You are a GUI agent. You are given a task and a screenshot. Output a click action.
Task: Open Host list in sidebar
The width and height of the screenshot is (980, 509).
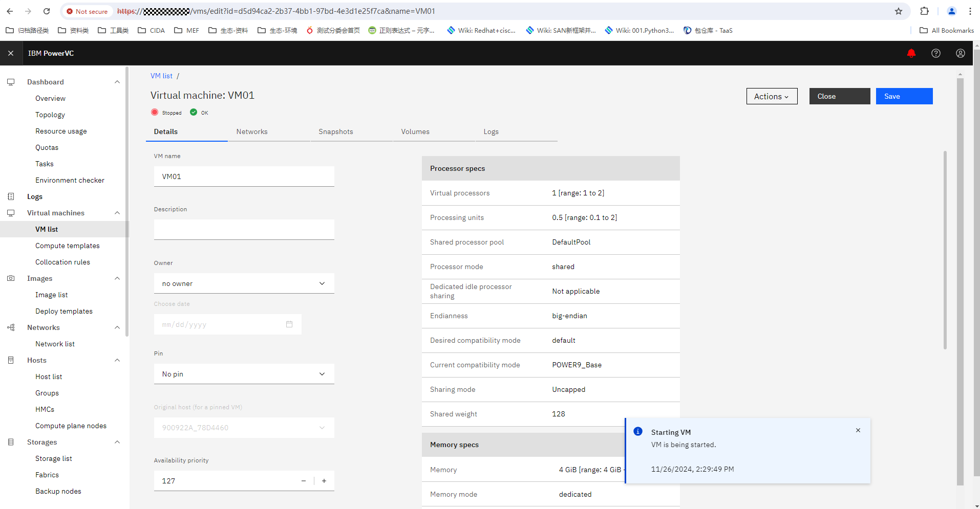pos(49,377)
